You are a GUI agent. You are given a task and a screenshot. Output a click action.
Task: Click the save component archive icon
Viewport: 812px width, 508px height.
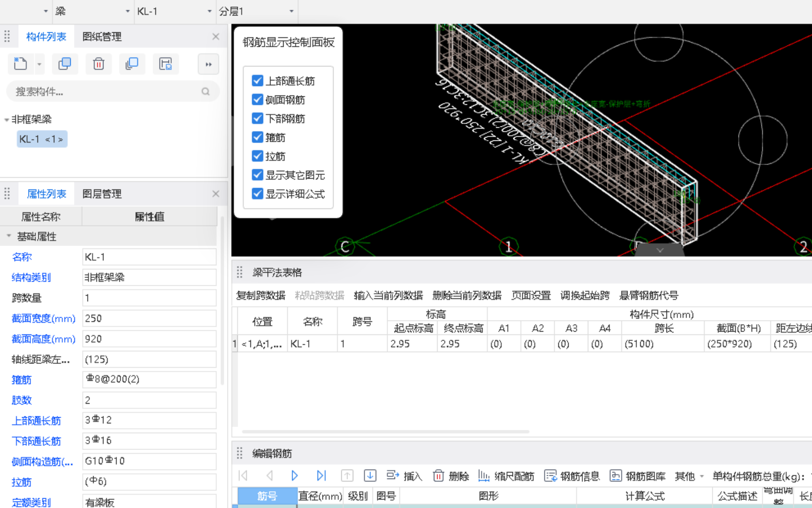coord(166,64)
